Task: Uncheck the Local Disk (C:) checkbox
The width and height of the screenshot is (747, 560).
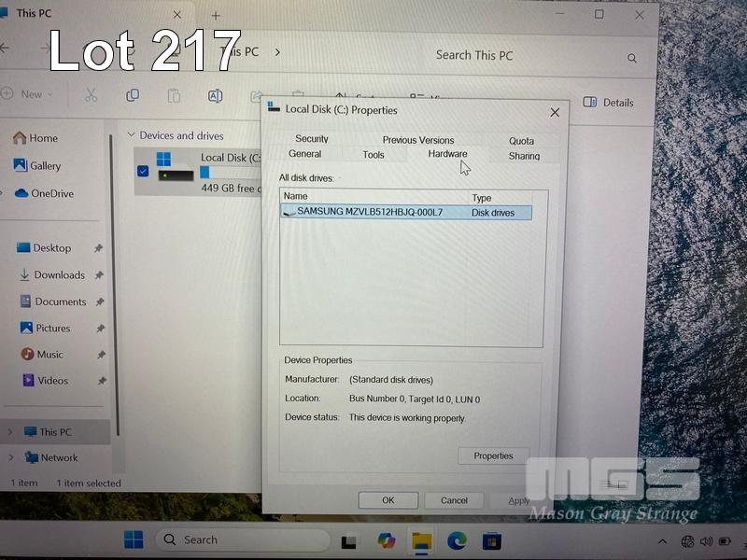Action: point(143,171)
